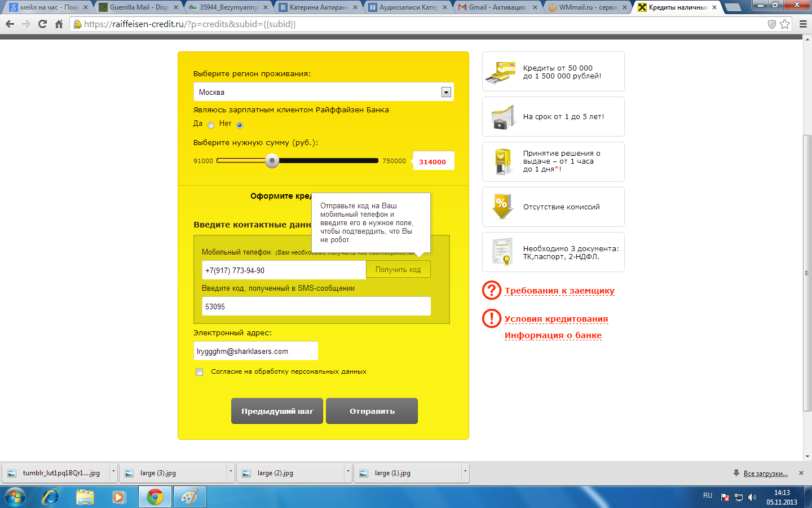Viewport: 812px width, 508px height.
Task: Click 'Предыдущий шаг' button
Action: 277,411
